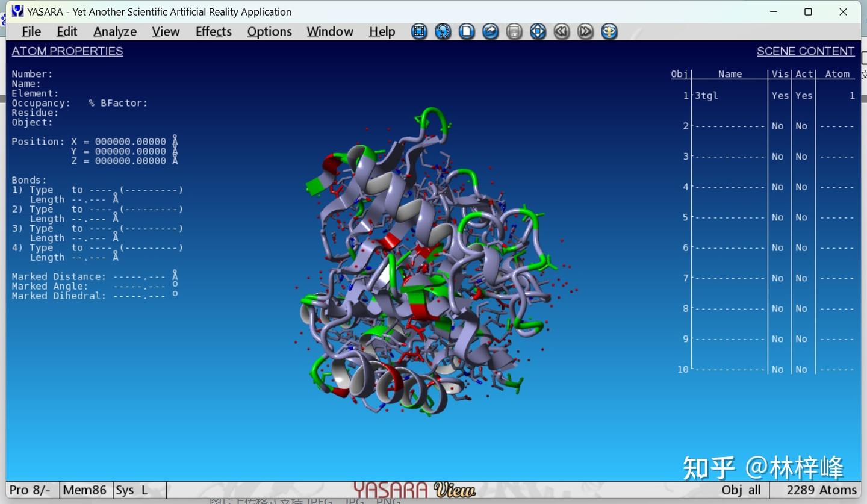
Task: Open the Options menu
Action: [269, 31]
